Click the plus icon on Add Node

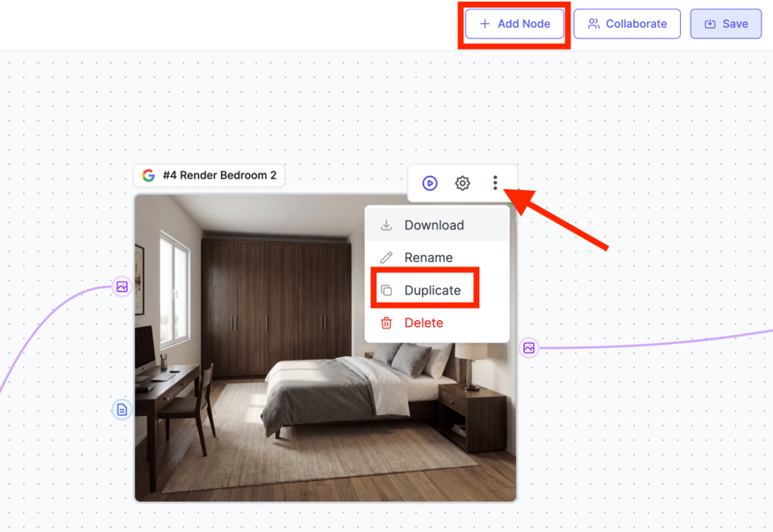[x=485, y=24]
